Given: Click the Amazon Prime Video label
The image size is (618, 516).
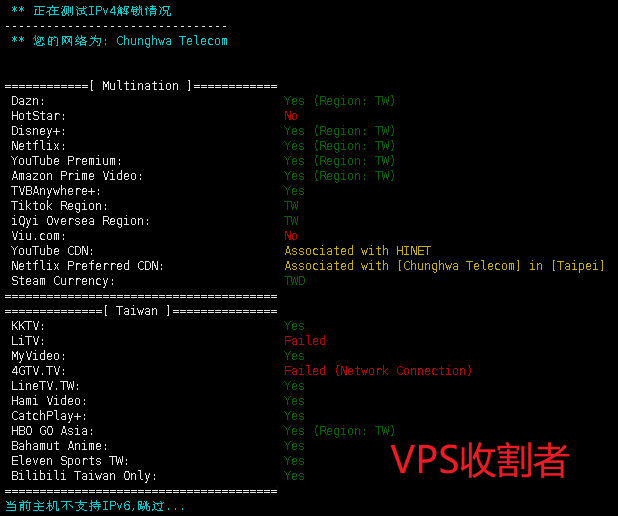Looking at the screenshot, I should click(77, 176).
